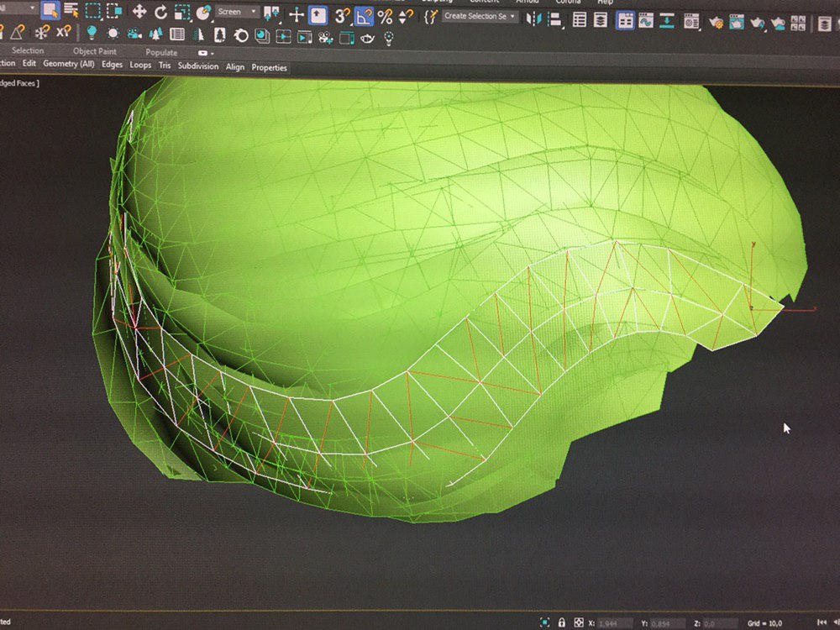Screen dimensions: 840x630
Task: Toggle the Selection Lock padlock
Action: click(x=562, y=622)
